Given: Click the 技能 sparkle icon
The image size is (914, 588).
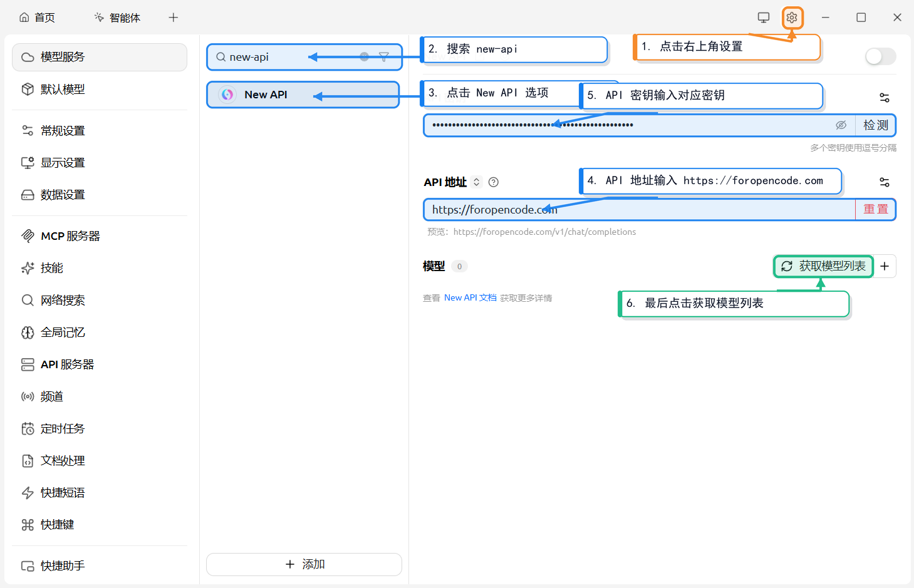Looking at the screenshot, I should pyautogui.click(x=28, y=268).
